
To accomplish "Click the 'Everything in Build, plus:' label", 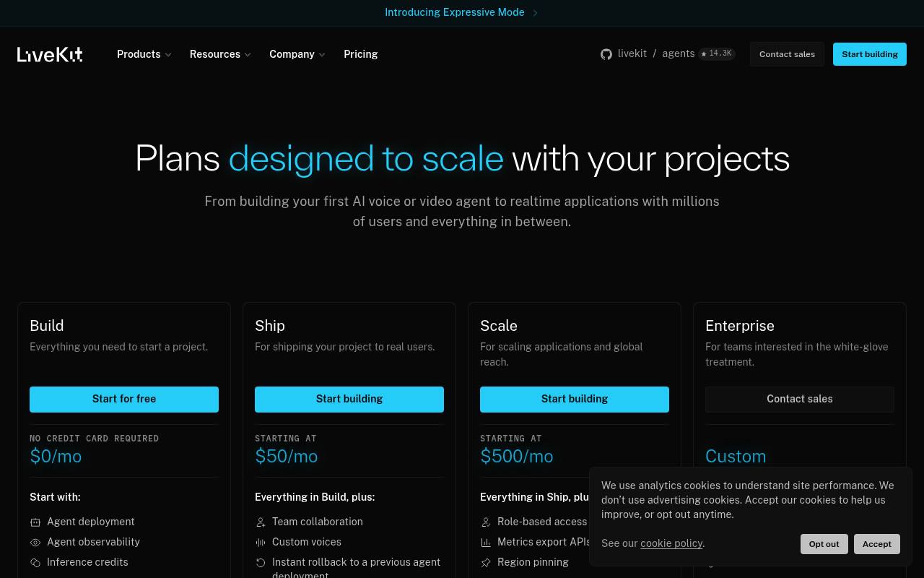I will pyautogui.click(x=315, y=497).
